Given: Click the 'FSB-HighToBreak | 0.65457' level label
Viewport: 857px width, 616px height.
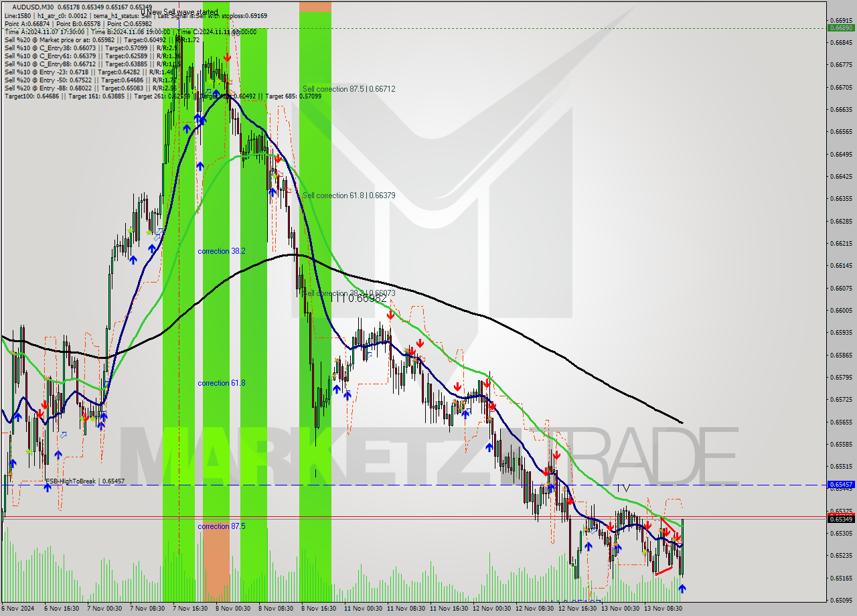Looking at the screenshot, I should (85, 481).
